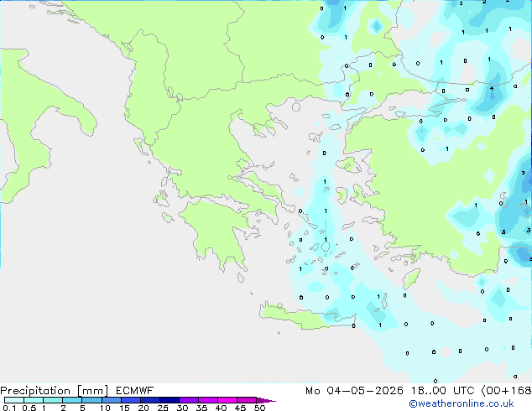Click the Mo 04-05-2026 date text

coord(354,391)
